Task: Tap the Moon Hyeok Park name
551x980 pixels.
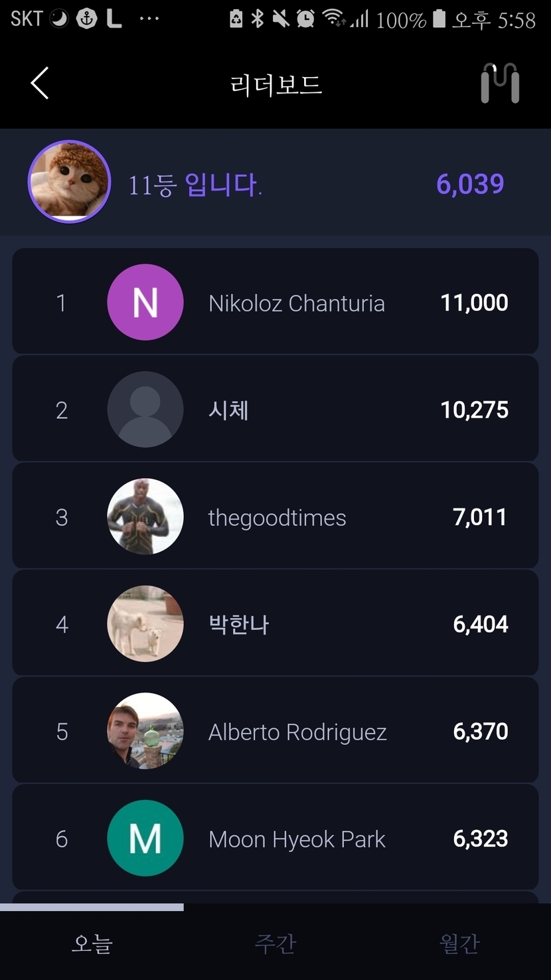Action: (x=297, y=840)
